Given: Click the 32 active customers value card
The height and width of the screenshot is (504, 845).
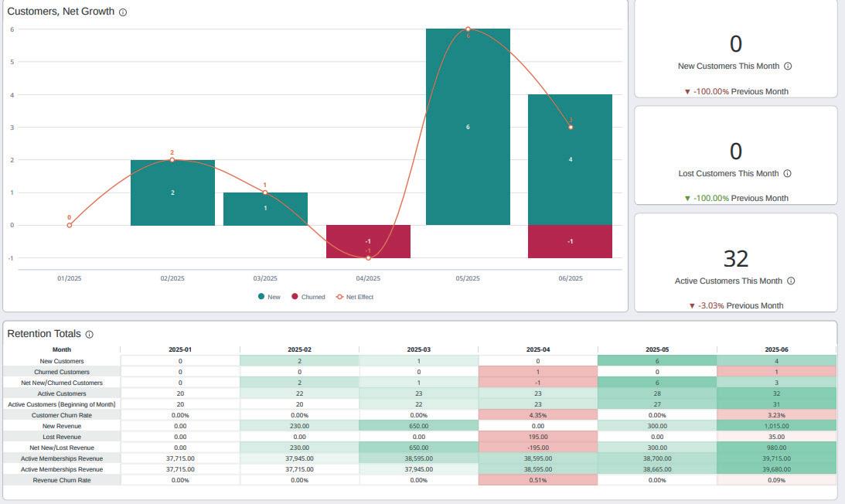Looking at the screenshot, I should coord(735,263).
